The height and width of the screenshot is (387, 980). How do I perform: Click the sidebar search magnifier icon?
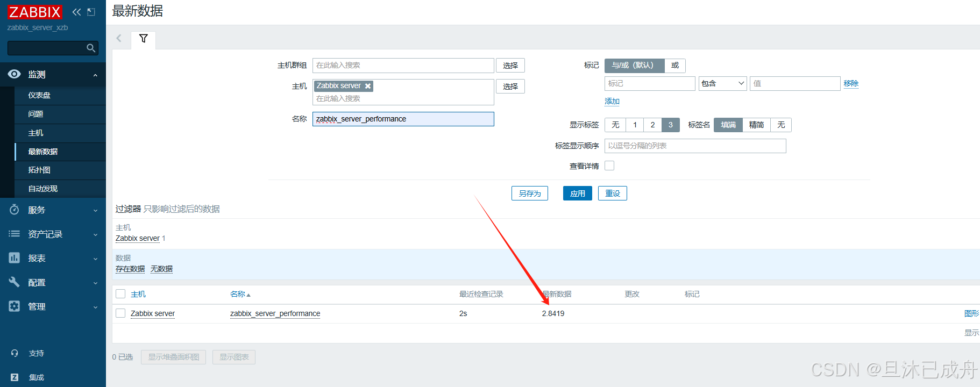[91, 48]
